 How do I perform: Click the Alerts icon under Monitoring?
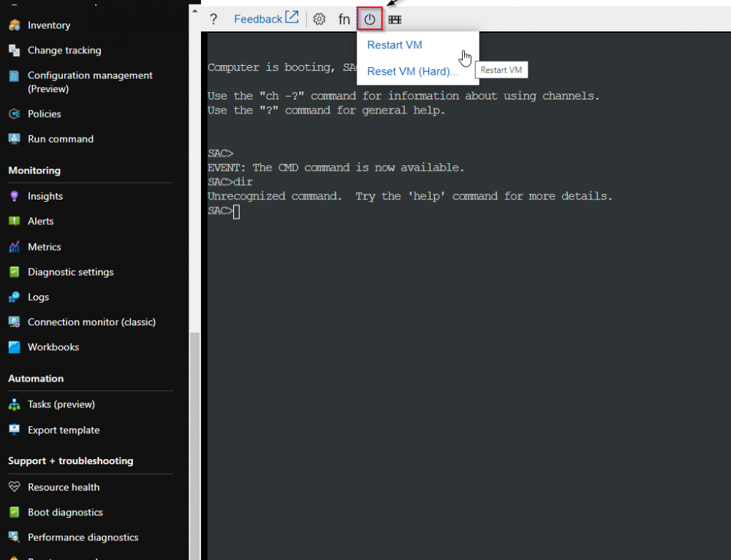pyautogui.click(x=15, y=221)
